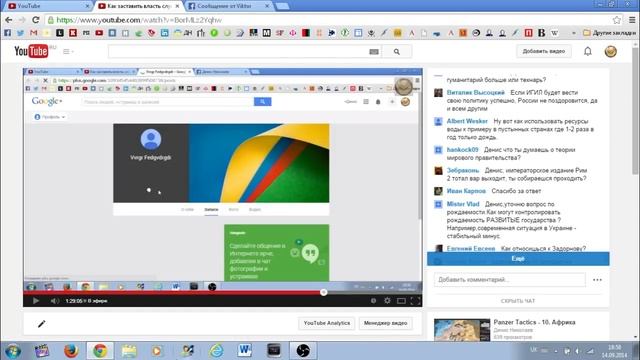The width and height of the screenshot is (640, 360).
Task: Open chat author hankock09
Action: click(462, 150)
